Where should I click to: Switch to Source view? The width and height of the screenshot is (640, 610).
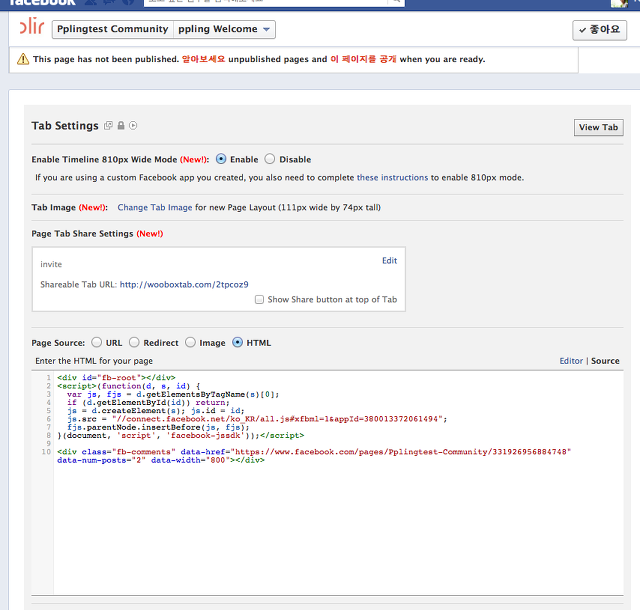[605, 361]
